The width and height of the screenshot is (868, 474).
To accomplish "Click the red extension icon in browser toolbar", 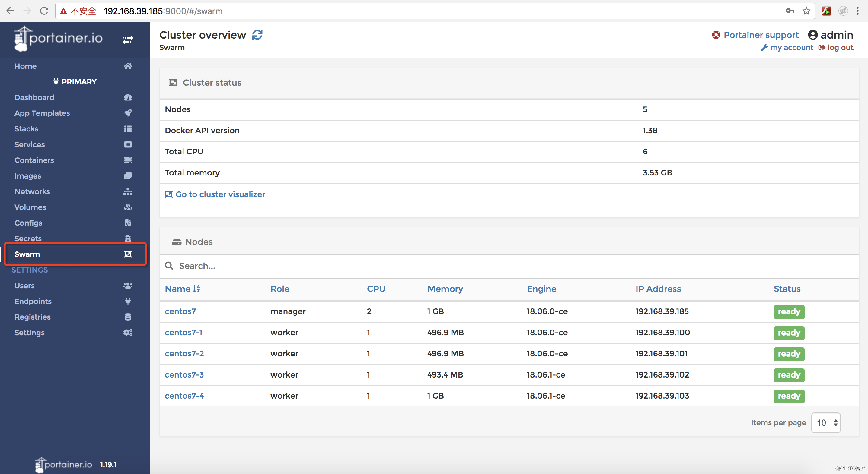I will tap(826, 11).
